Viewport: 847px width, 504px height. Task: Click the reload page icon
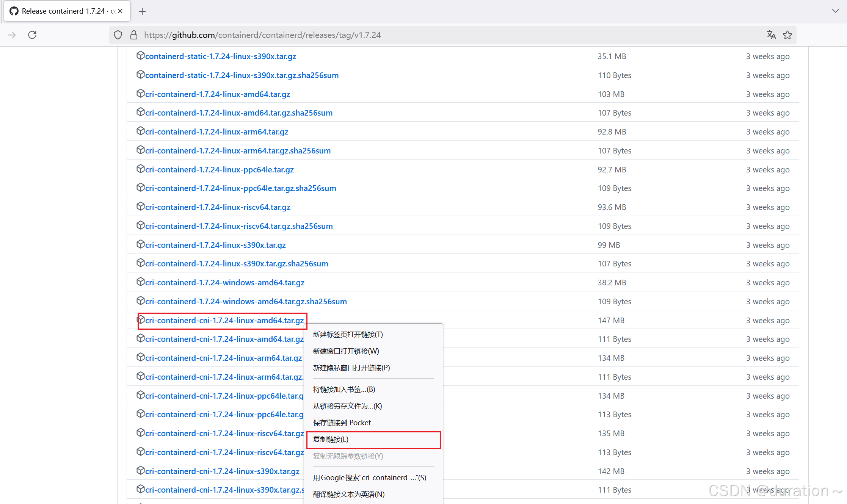tap(32, 35)
